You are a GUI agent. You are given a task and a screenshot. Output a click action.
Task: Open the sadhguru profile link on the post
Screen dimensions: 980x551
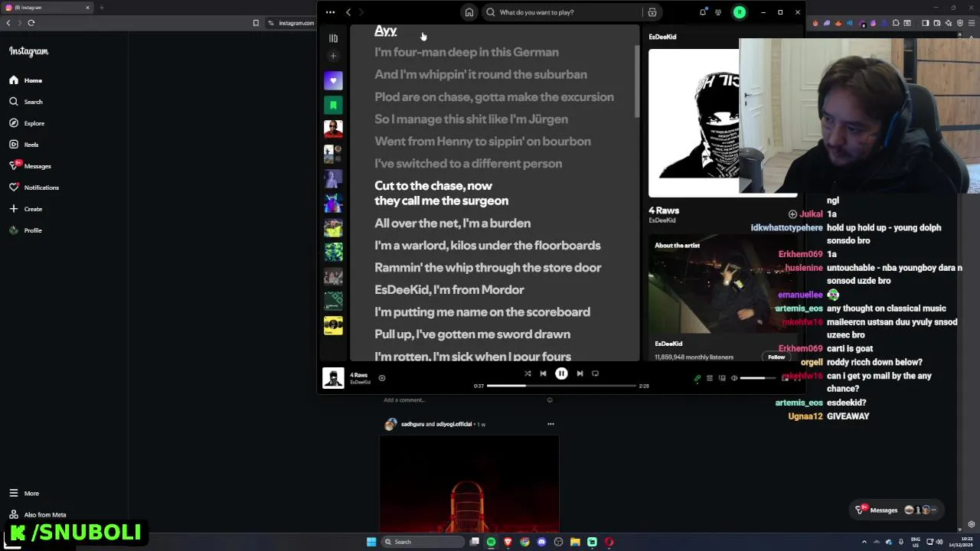point(412,424)
